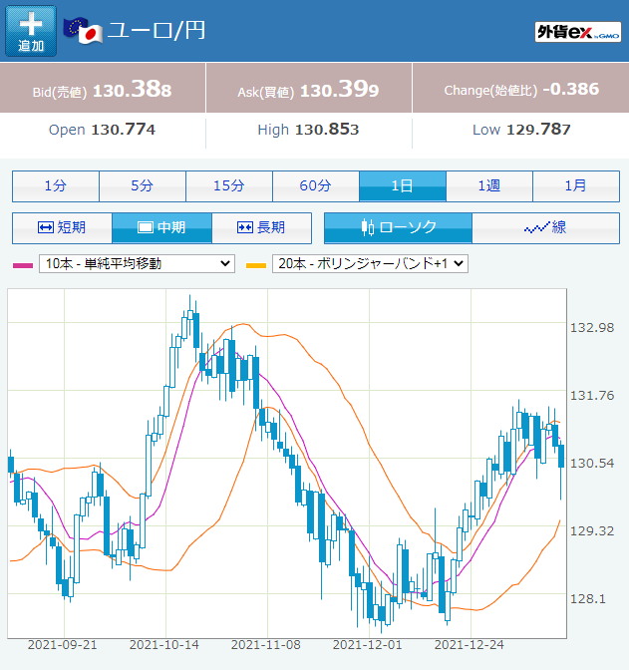Select the 1週 timeframe tab
The width and height of the screenshot is (629, 672).
pyautogui.click(x=489, y=186)
